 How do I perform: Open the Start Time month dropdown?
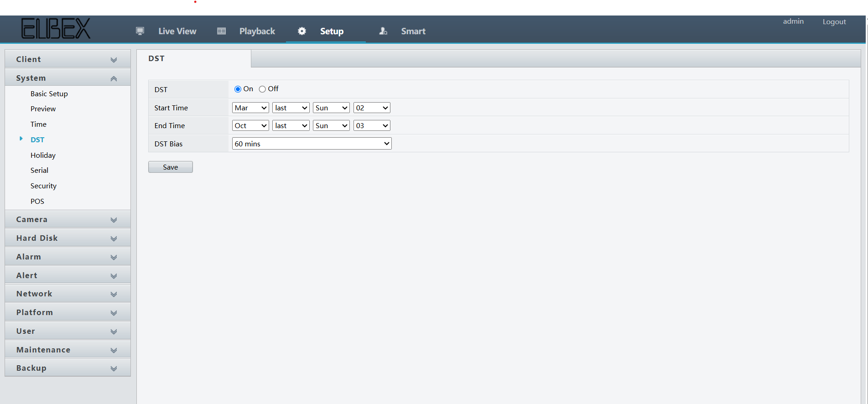coord(250,108)
